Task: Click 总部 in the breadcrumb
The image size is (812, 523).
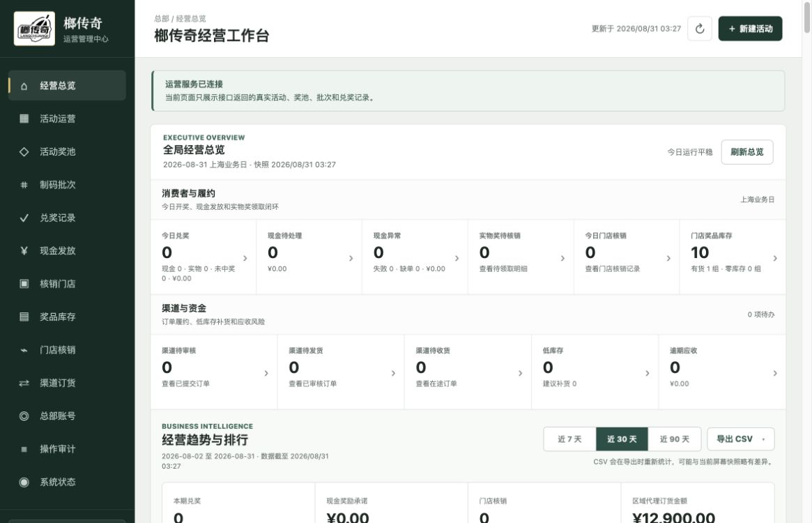Action: point(162,19)
